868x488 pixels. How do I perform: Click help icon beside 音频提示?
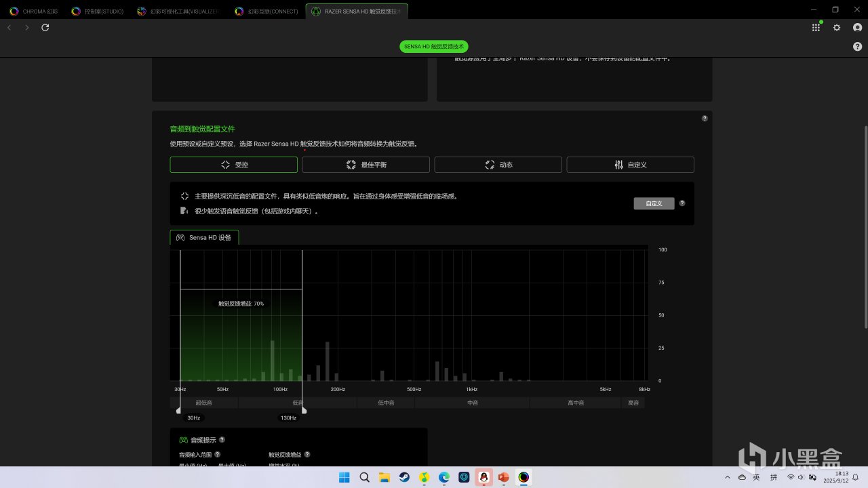222,440
